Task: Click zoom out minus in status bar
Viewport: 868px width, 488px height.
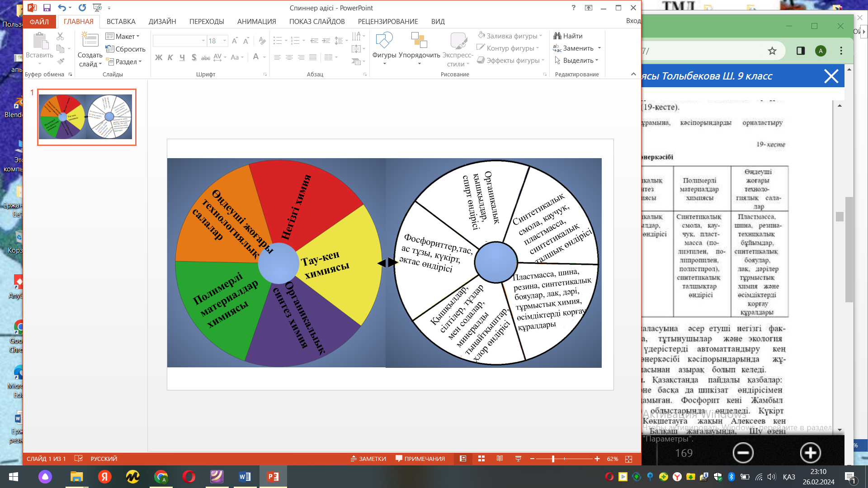Action: [532, 459]
